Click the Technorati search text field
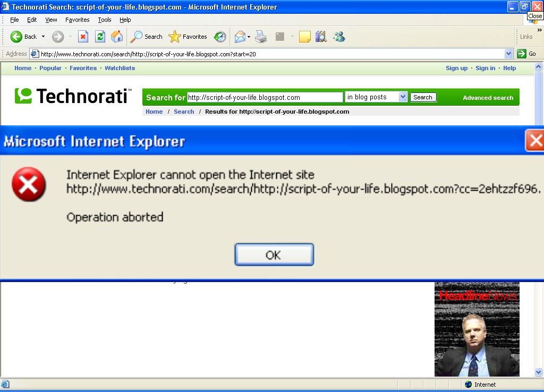544x392 pixels. 265,98
